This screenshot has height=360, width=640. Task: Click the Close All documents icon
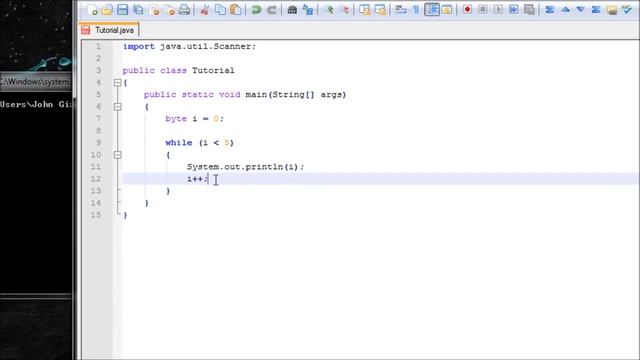tap(170, 10)
